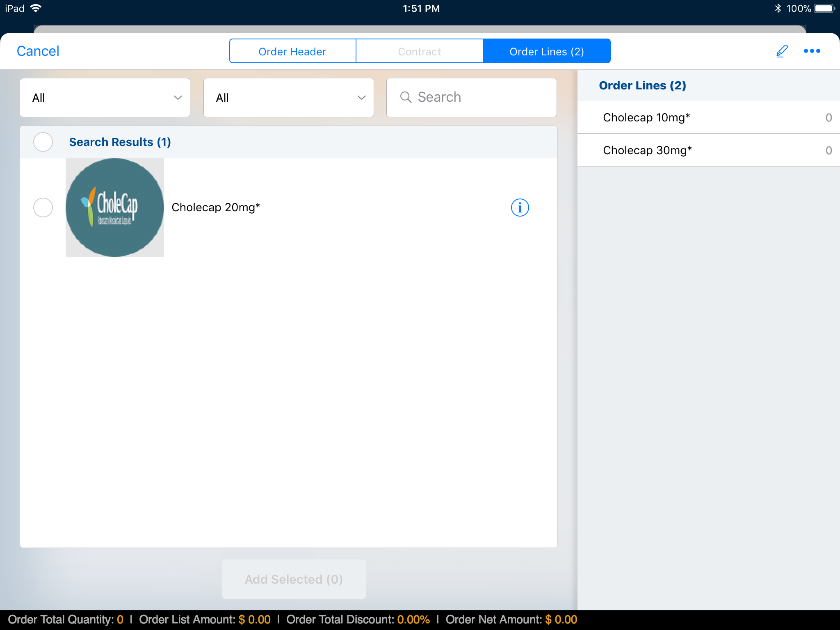The height and width of the screenshot is (630, 840).
Task: Switch to the Order Header tab
Action: (292, 51)
